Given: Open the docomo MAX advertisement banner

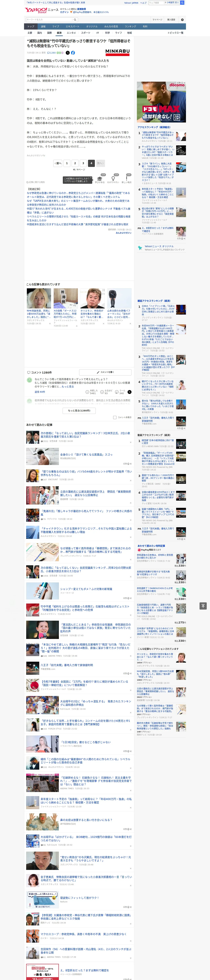Looking at the screenshot, I should click(x=161, y=102).
